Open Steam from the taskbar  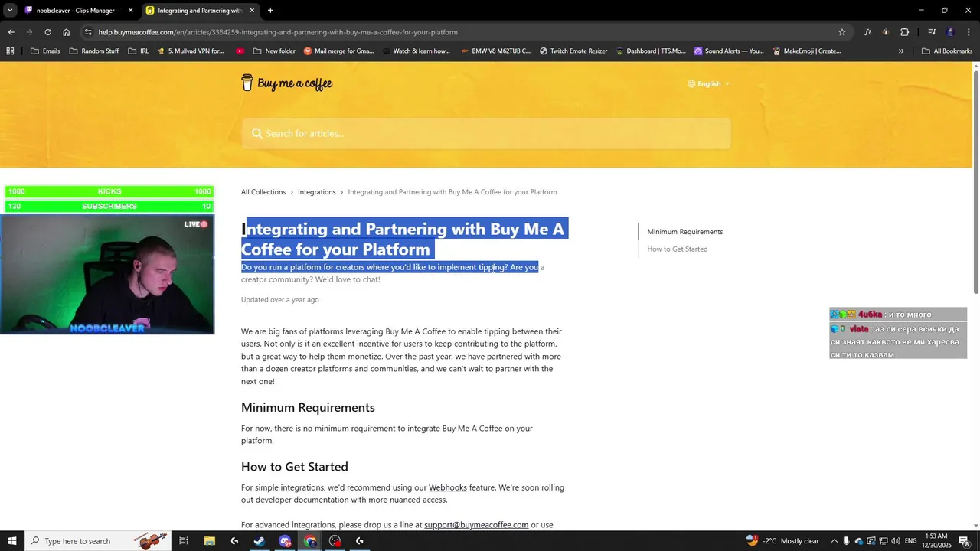(x=260, y=541)
